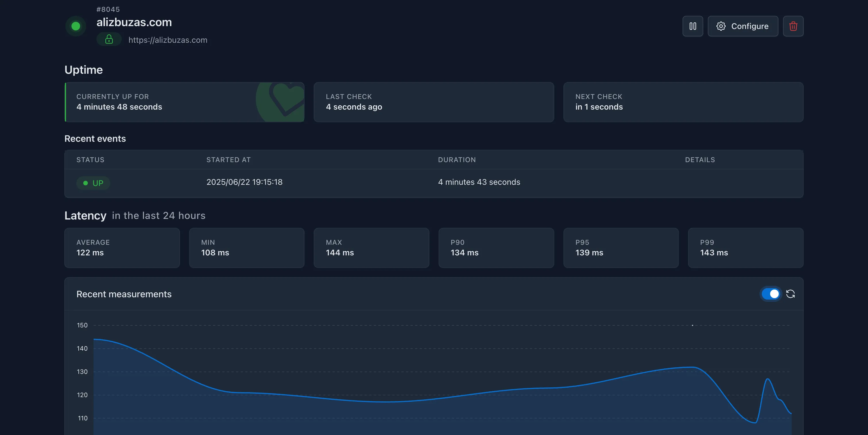The image size is (868, 435).
Task: Click the STARTED AT column header
Action: (228, 160)
